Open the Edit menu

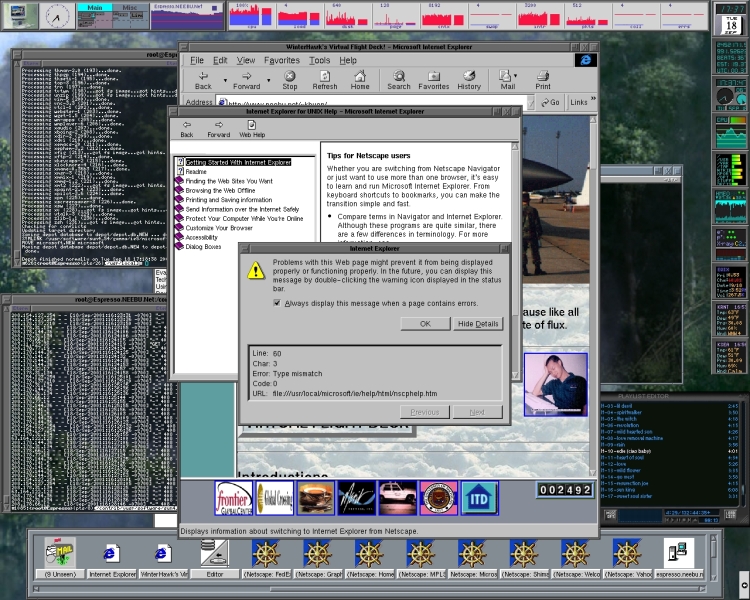point(220,60)
